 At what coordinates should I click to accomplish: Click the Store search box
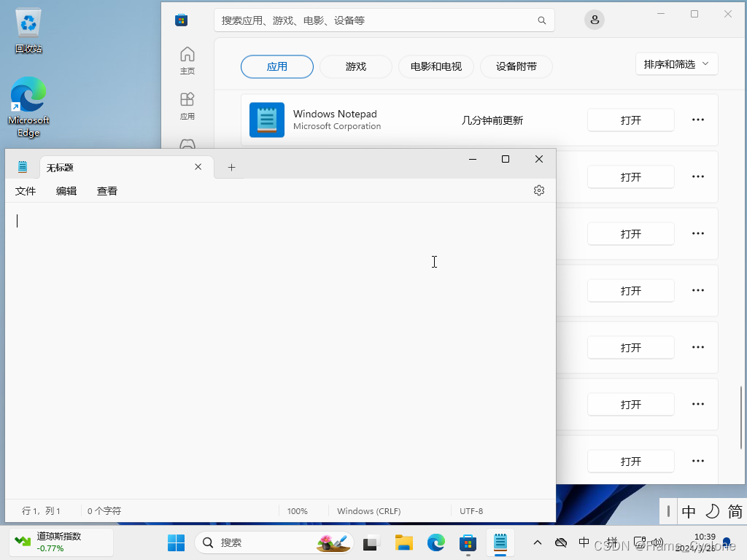tap(384, 20)
